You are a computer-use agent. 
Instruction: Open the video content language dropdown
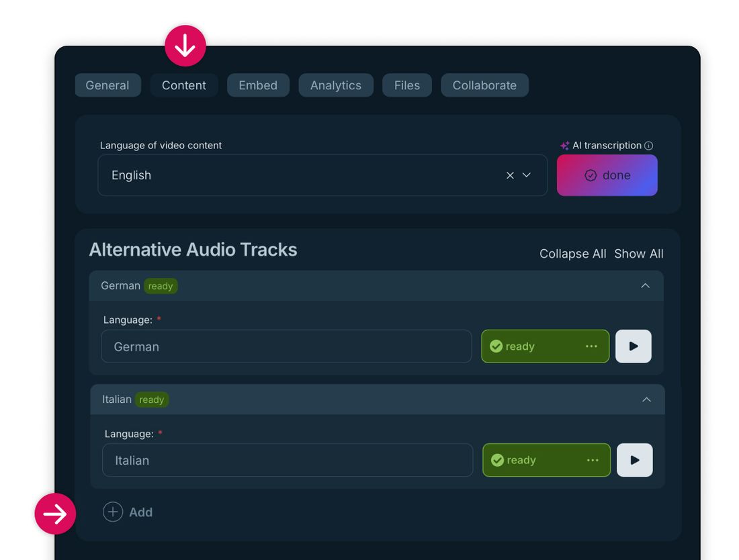tap(527, 175)
